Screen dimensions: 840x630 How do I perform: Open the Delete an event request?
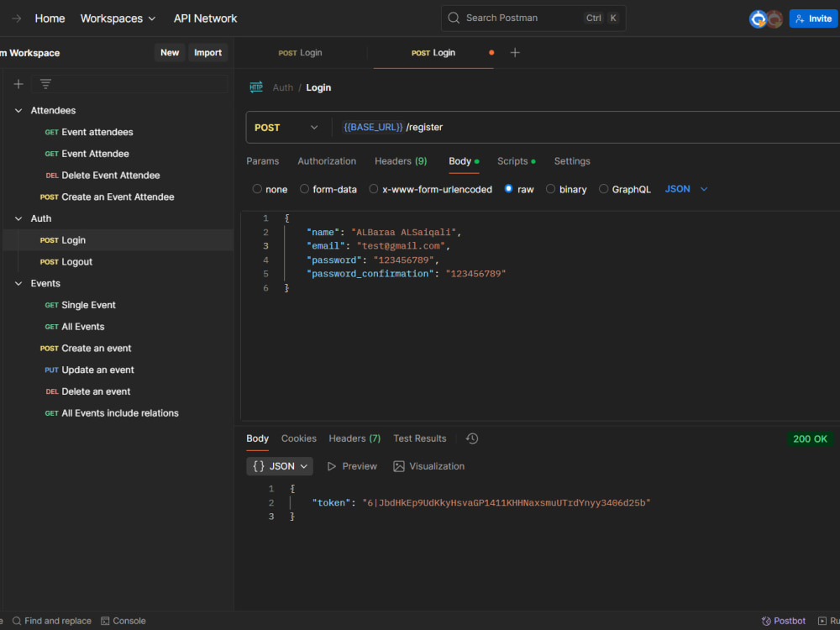(x=88, y=391)
